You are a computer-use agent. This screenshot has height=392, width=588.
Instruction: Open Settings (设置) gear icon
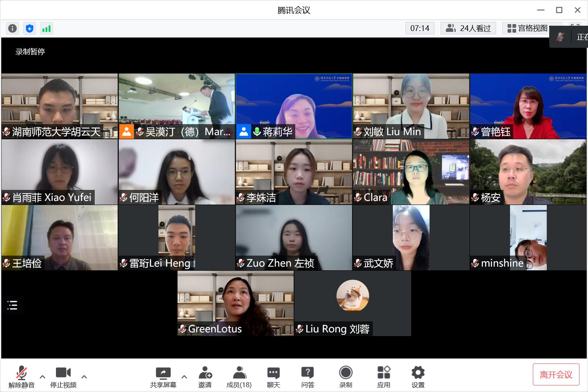pyautogui.click(x=418, y=376)
